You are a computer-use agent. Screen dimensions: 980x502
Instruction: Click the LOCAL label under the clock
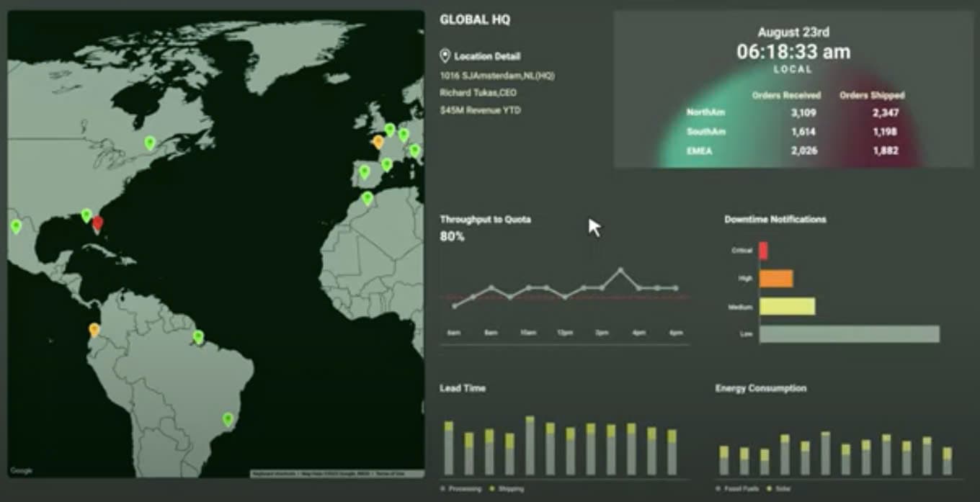793,70
